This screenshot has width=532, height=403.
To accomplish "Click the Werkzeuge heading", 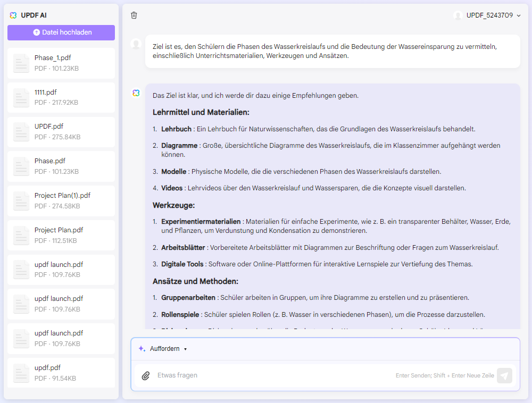I will coord(174,205).
